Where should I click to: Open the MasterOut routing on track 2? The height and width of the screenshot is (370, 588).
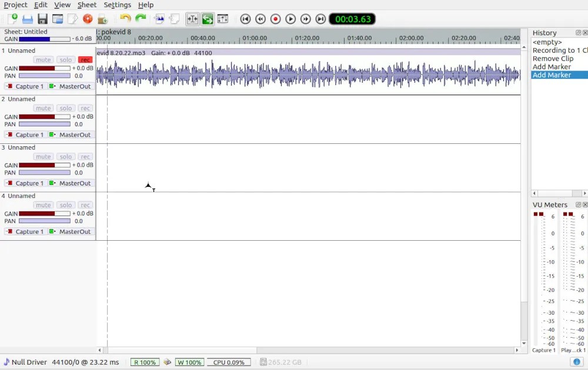tap(75, 134)
